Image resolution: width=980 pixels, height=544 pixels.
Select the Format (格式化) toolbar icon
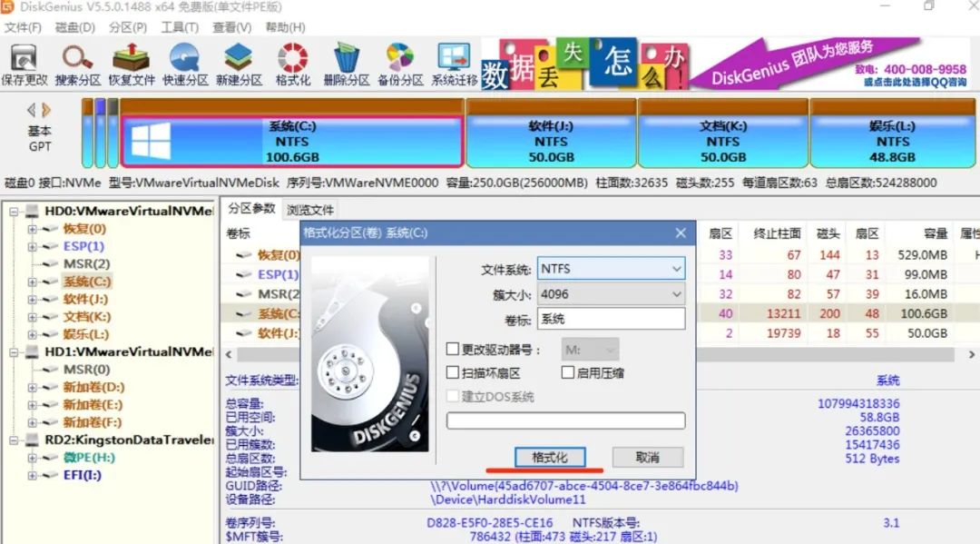click(292, 64)
